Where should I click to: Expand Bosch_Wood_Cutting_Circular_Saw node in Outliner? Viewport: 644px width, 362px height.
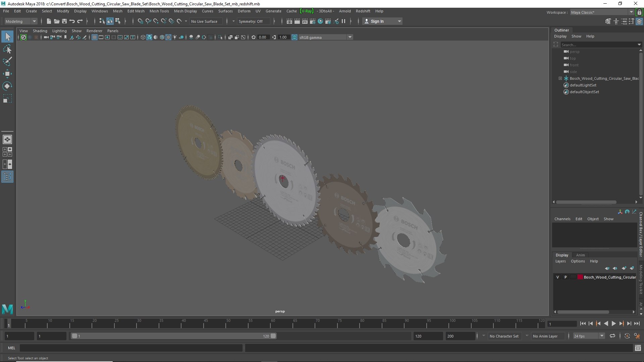tap(560, 78)
